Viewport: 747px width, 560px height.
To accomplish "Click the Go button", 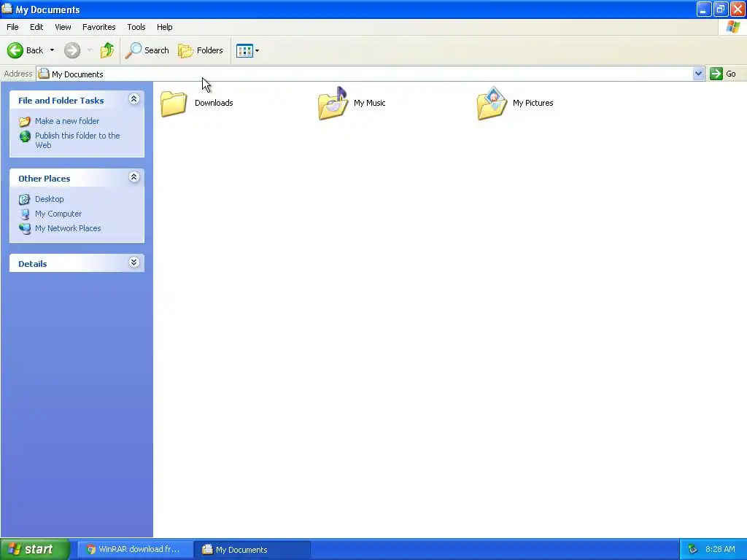I will tap(723, 74).
